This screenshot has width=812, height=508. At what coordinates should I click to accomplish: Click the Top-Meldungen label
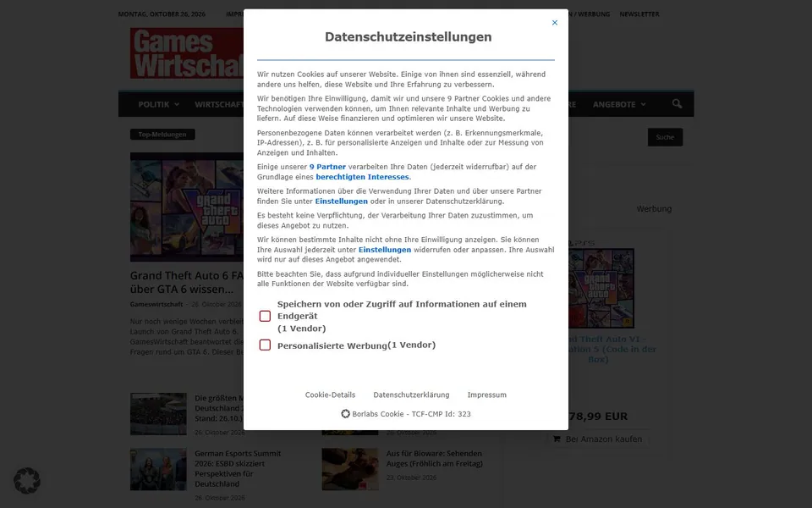coord(162,135)
